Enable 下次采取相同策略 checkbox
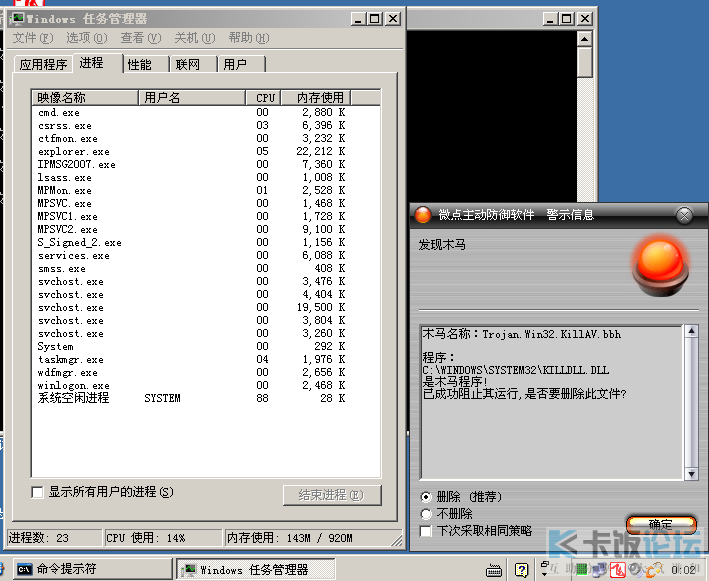 pyautogui.click(x=425, y=531)
